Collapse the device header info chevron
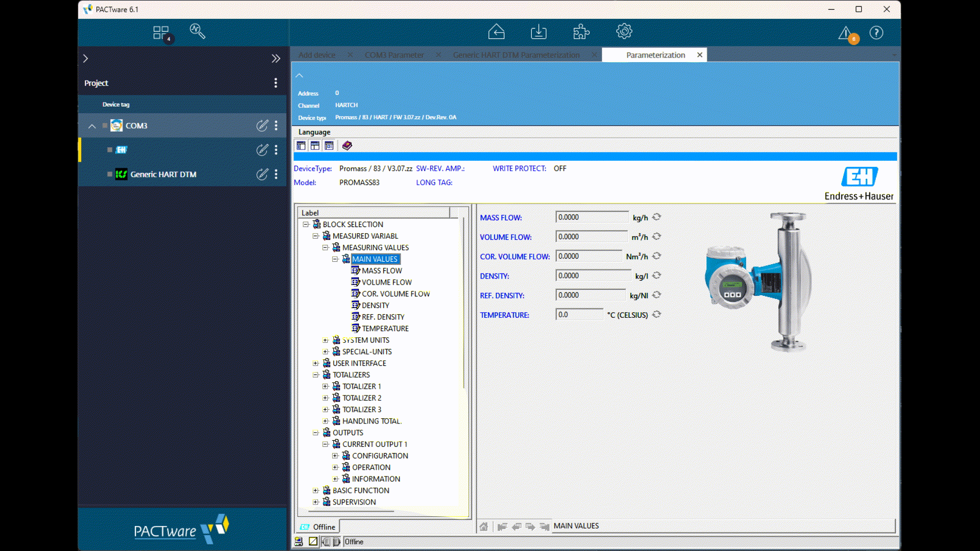This screenshot has height=551, width=980. pos(300,76)
